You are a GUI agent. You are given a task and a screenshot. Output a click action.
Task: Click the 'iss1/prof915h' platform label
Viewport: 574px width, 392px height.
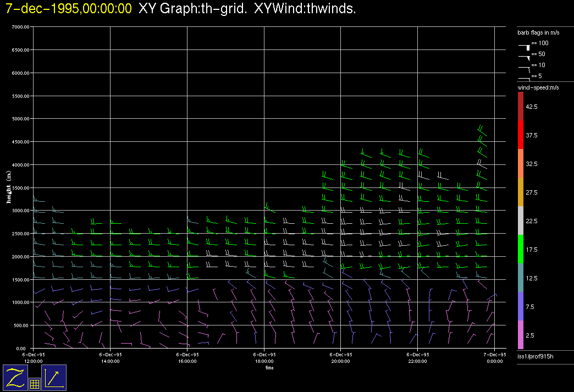pyautogui.click(x=536, y=357)
